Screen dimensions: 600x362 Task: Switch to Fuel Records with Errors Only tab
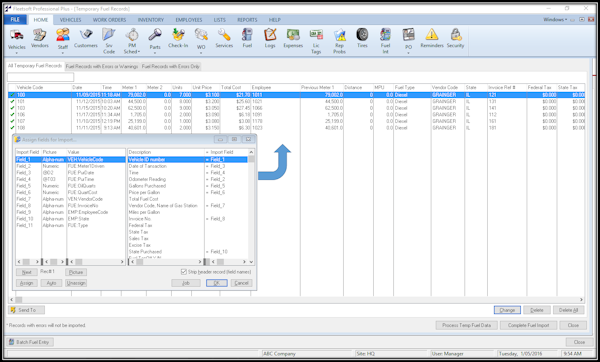click(x=171, y=67)
